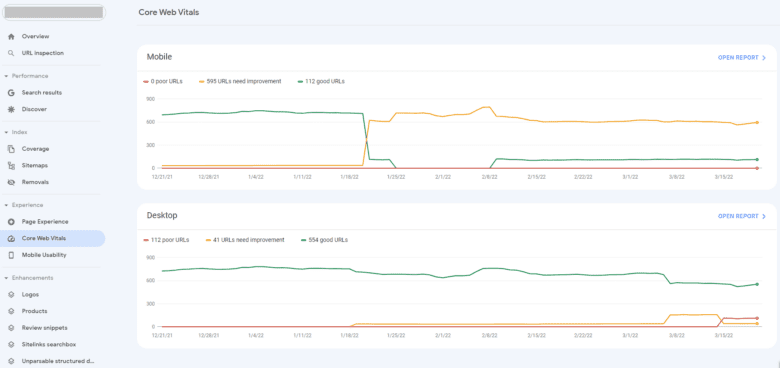Click the Mobile Usability phone icon

coord(11,255)
